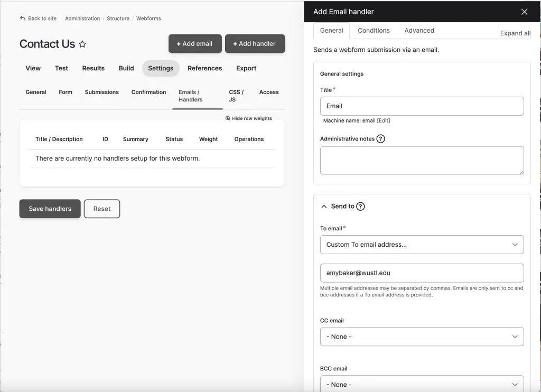Click the Title input field
541x392 pixels.
[422, 106]
